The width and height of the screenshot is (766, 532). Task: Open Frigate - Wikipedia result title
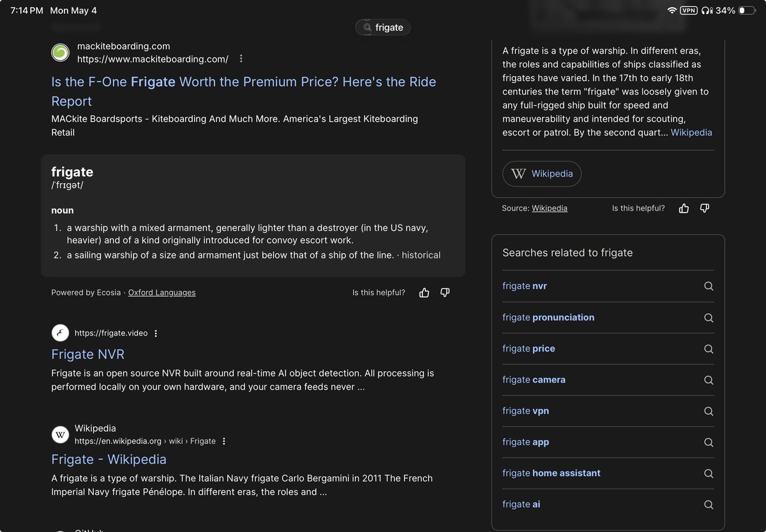(x=109, y=459)
